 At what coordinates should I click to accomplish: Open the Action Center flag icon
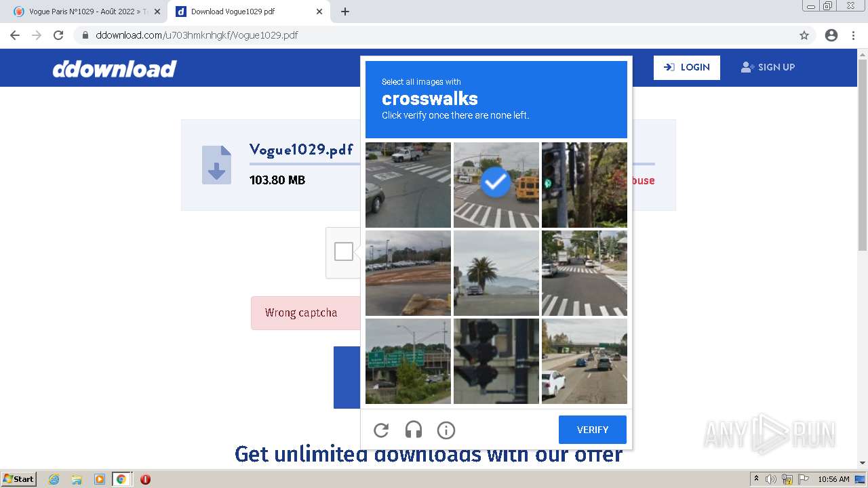point(802,479)
